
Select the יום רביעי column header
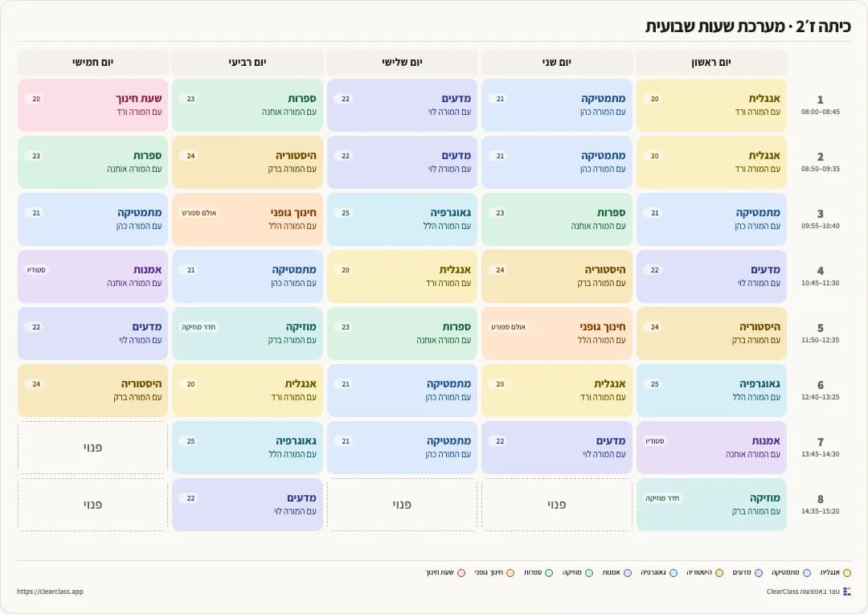click(x=248, y=63)
